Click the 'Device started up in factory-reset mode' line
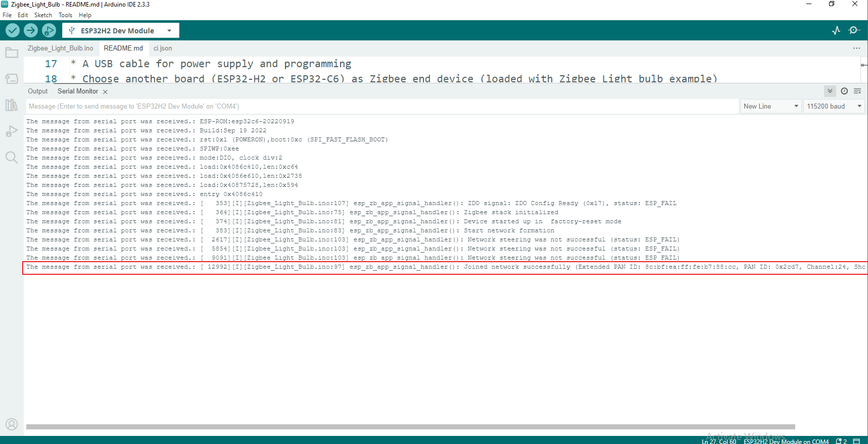868x444 pixels. point(324,221)
